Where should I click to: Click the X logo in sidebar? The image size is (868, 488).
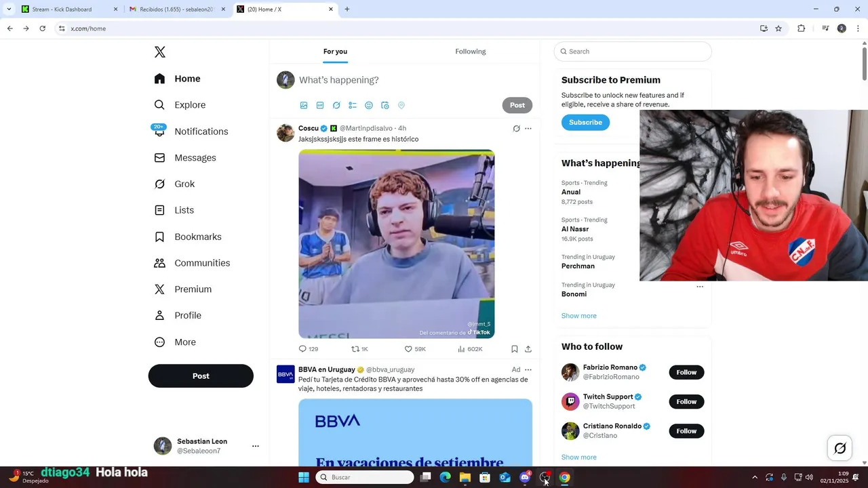(x=160, y=52)
